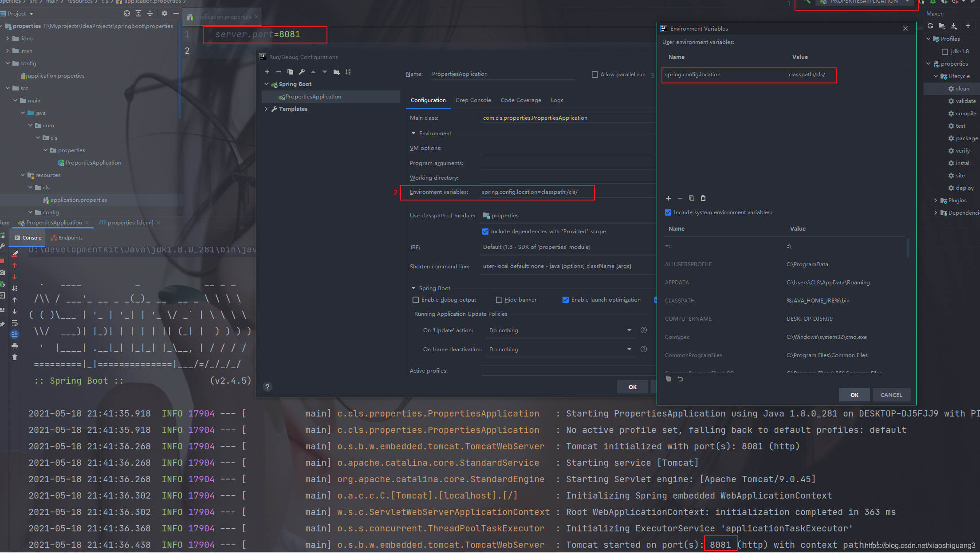Viewport: 980px width, 554px height.
Task: Collapse the Maven Lifecycle node
Action: click(x=936, y=76)
